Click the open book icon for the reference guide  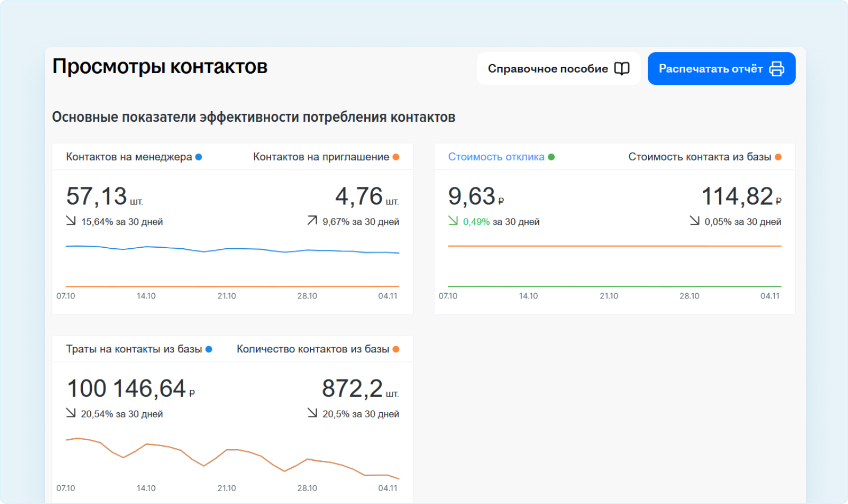(622, 69)
